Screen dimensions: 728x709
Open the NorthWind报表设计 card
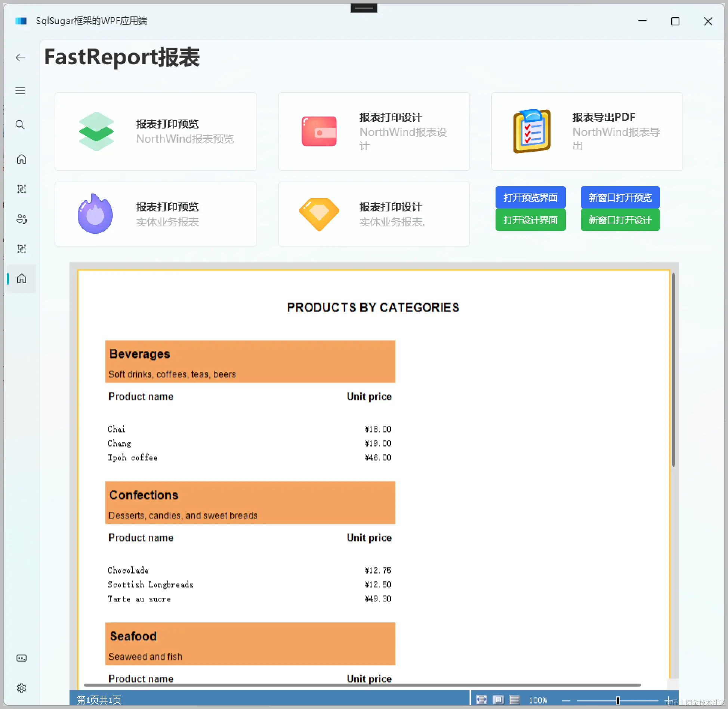tap(374, 131)
